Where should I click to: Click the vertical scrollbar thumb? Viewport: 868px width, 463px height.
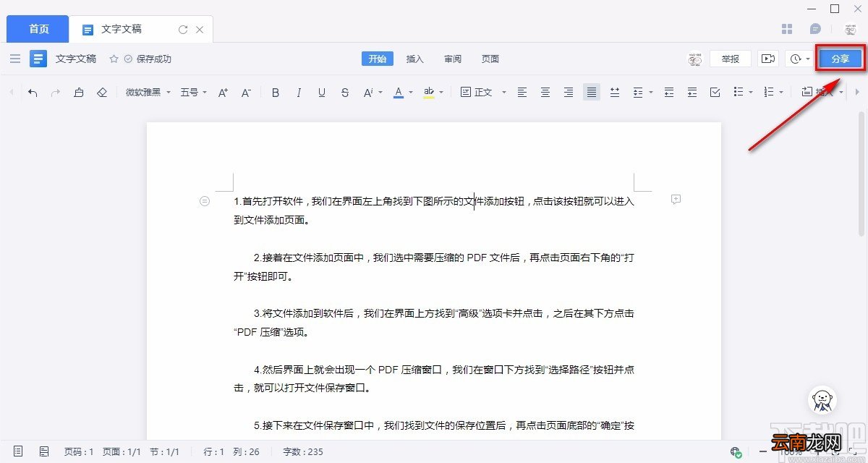pyautogui.click(x=861, y=173)
